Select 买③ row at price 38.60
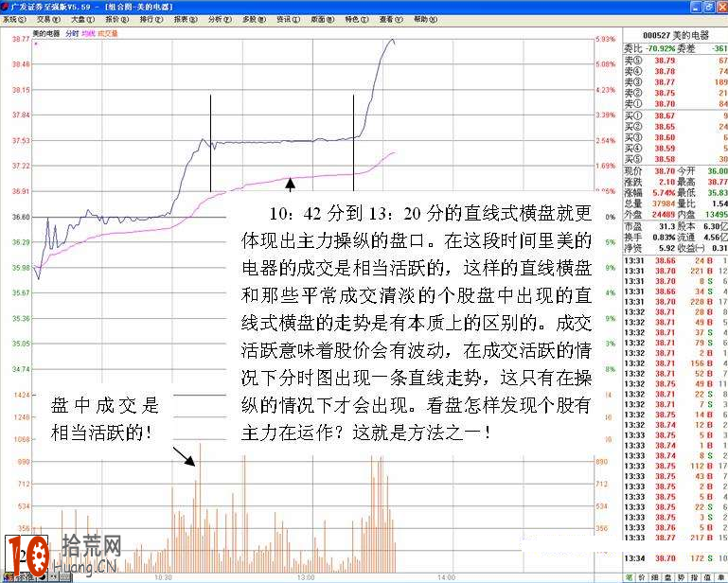Screen dimensions: 728x583 click(676, 137)
